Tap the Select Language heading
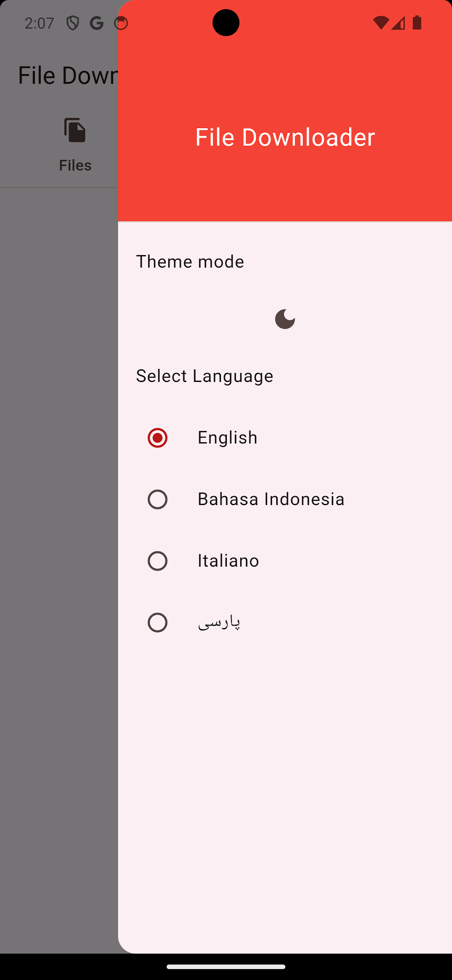Viewport: 452px width, 980px height. [205, 376]
